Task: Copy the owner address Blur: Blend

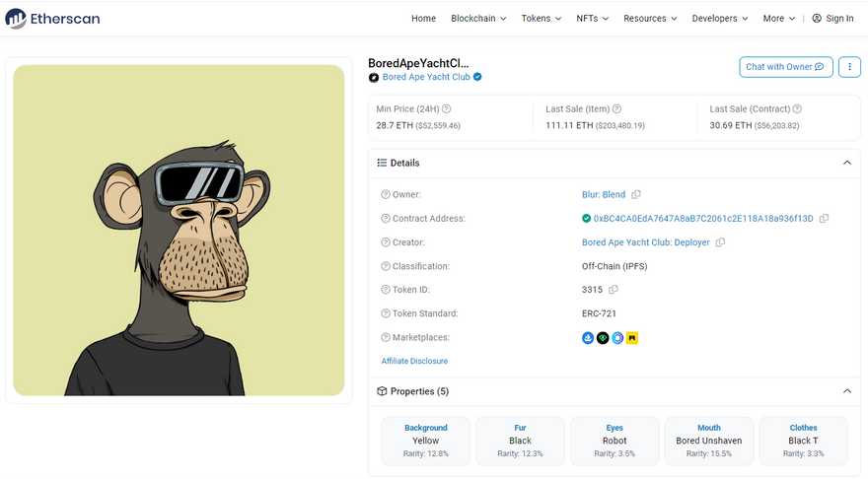Action: click(x=636, y=195)
